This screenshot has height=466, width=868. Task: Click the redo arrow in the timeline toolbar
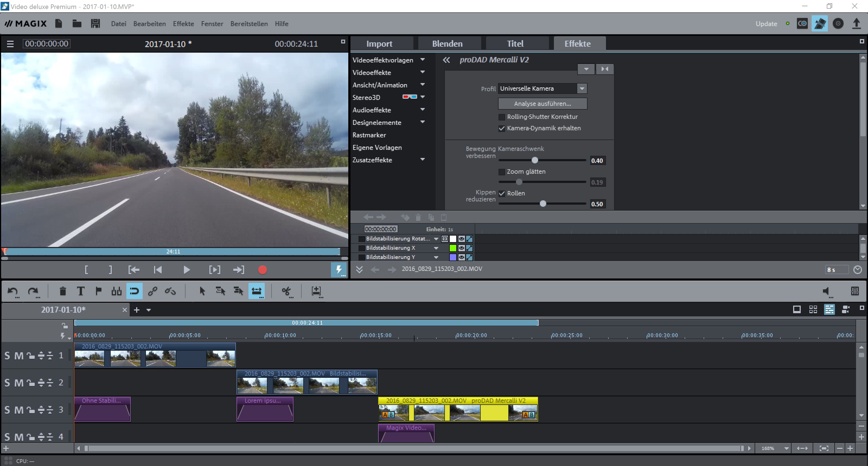pyautogui.click(x=33, y=291)
